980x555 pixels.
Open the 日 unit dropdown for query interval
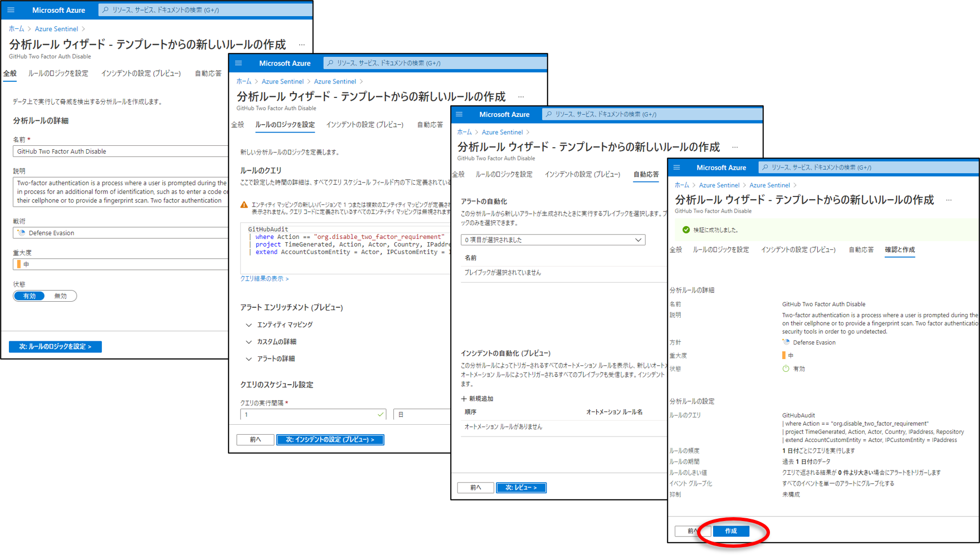coord(422,415)
